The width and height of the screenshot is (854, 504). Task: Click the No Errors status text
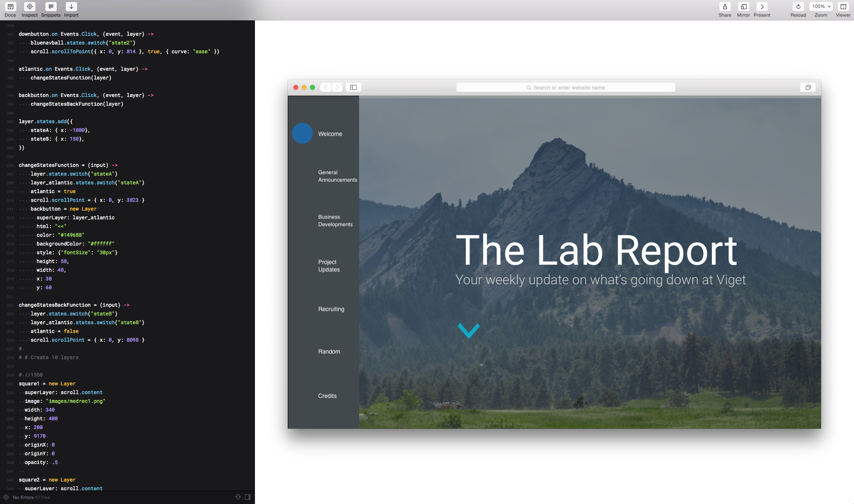tap(23, 497)
